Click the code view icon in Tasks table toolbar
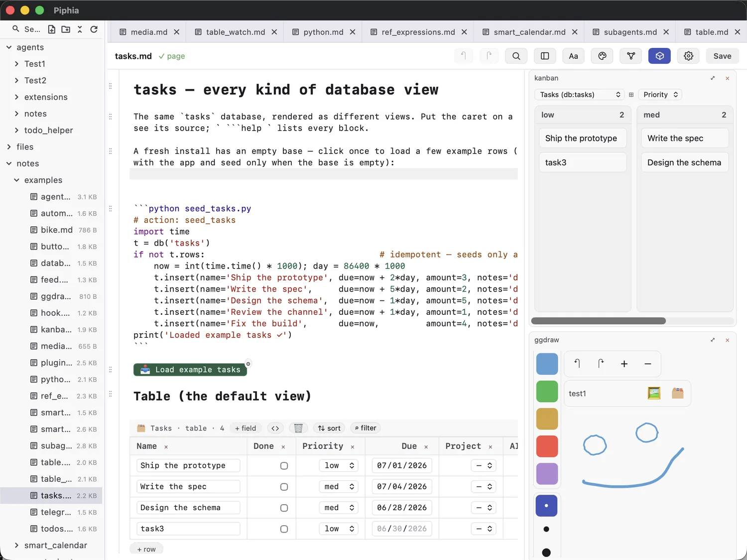Image resolution: width=747 pixels, height=560 pixels. 275,428
